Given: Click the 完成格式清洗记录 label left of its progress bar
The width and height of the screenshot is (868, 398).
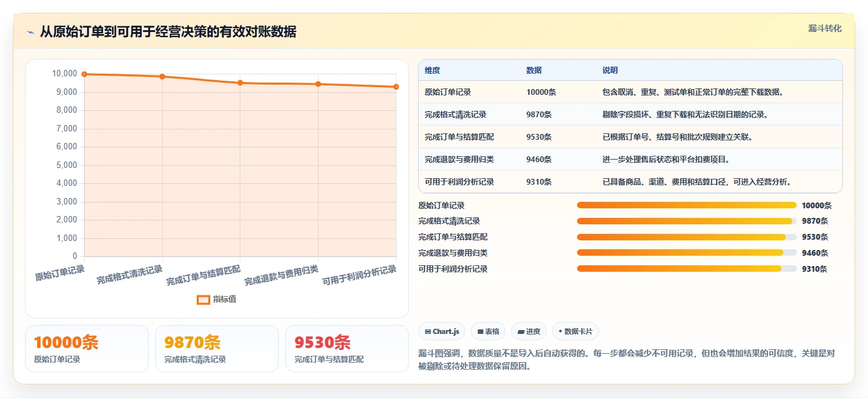Looking at the screenshot, I should tap(449, 221).
